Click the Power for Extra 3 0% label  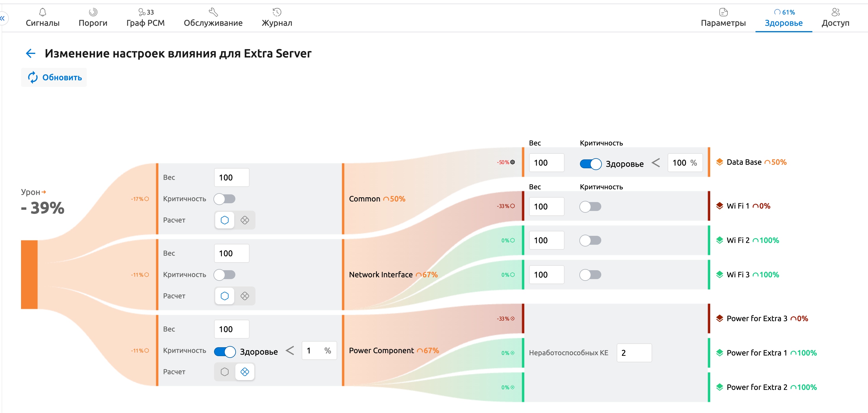(x=767, y=318)
